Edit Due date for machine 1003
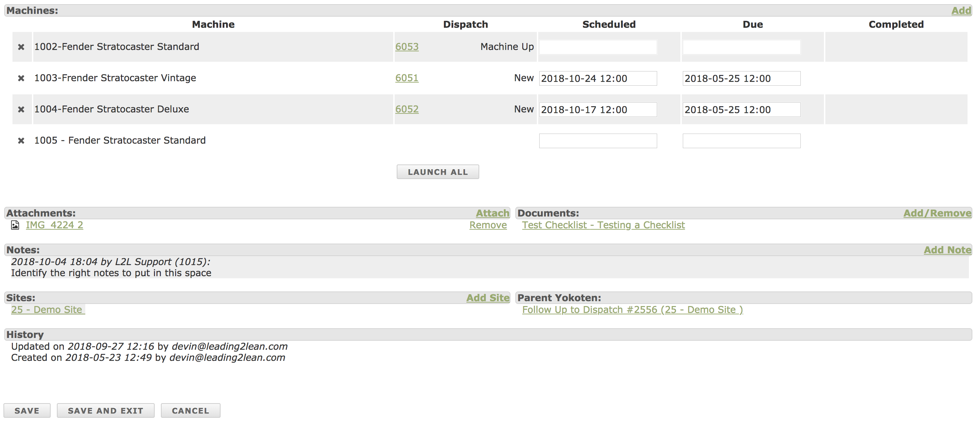This screenshot has height=424, width=980. 741,78
